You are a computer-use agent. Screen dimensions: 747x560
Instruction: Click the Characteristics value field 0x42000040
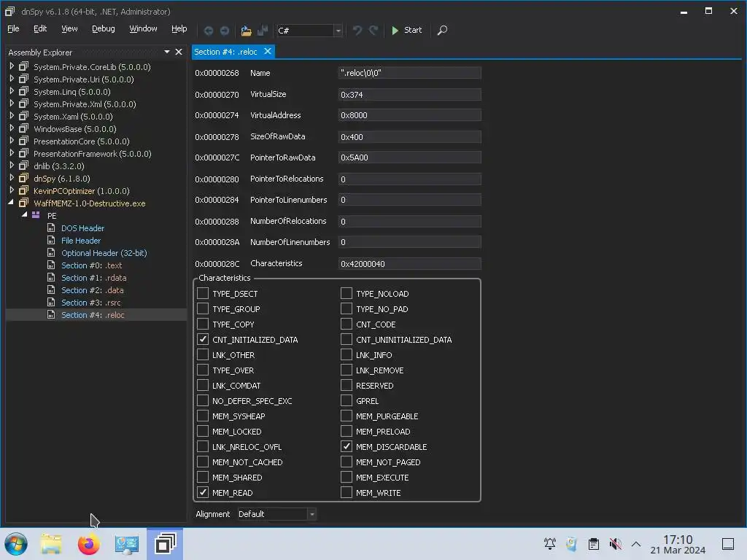[409, 263]
